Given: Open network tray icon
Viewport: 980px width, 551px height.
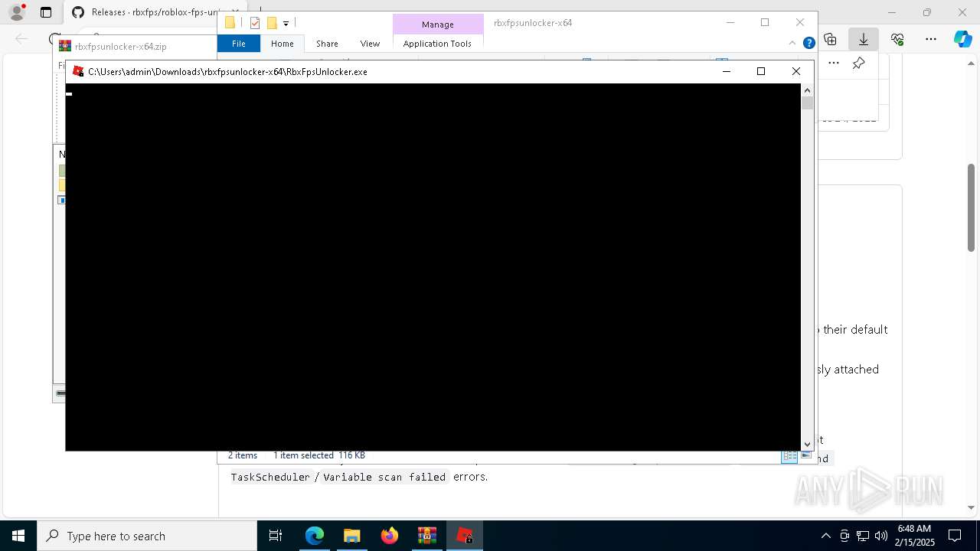Looking at the screenshot, I should click(x=863, y=536).
